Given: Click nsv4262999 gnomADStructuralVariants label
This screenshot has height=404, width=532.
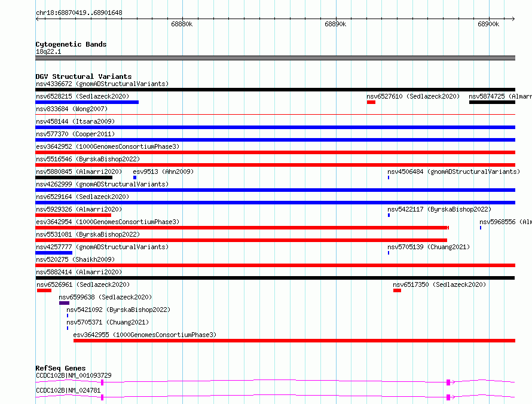Looking at the screenshot, I should click(102, 184).
